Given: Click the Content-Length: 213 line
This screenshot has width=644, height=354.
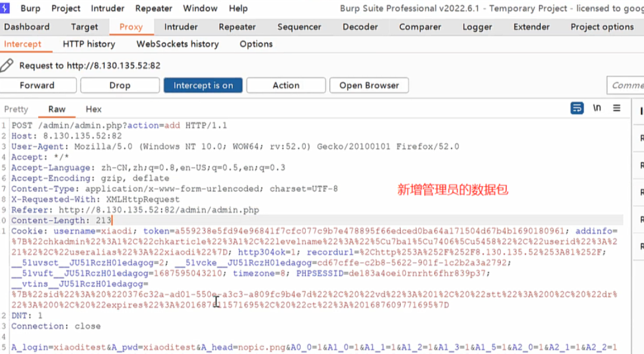Looking at the screenshot, I should click(61, 220).
